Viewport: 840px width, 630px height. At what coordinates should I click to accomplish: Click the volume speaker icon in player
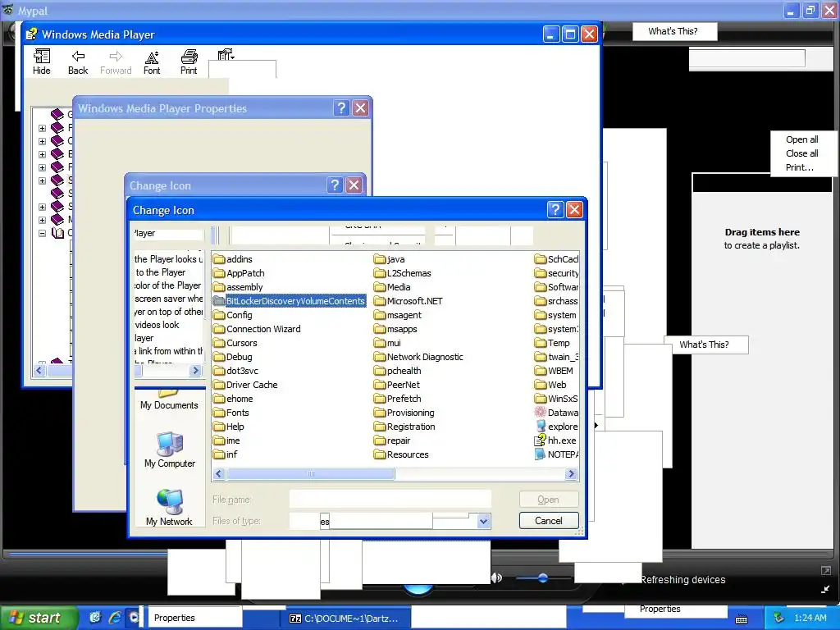(x=496, y=577)
